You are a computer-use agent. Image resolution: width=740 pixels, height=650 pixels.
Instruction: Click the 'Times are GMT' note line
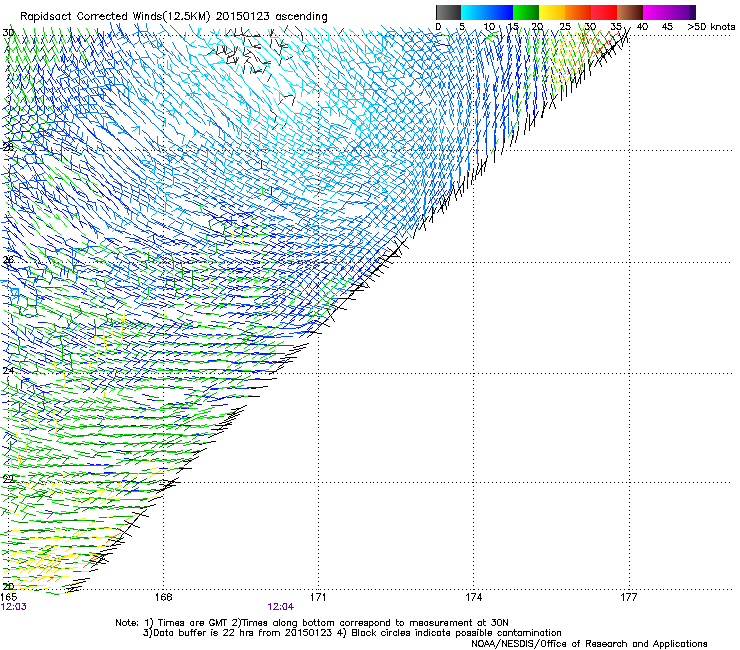coord(311,623)
